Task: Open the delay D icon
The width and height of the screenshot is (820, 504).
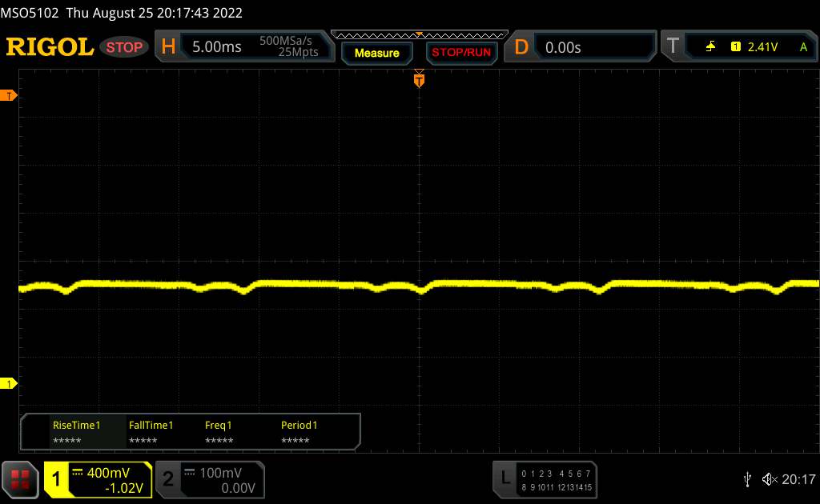Action: pyautogui.click(x=521, y=47)
